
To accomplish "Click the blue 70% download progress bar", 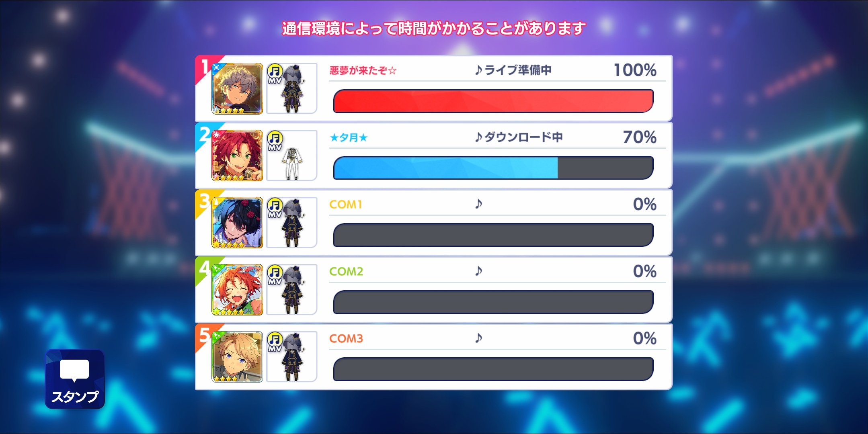I will [493, 168].
